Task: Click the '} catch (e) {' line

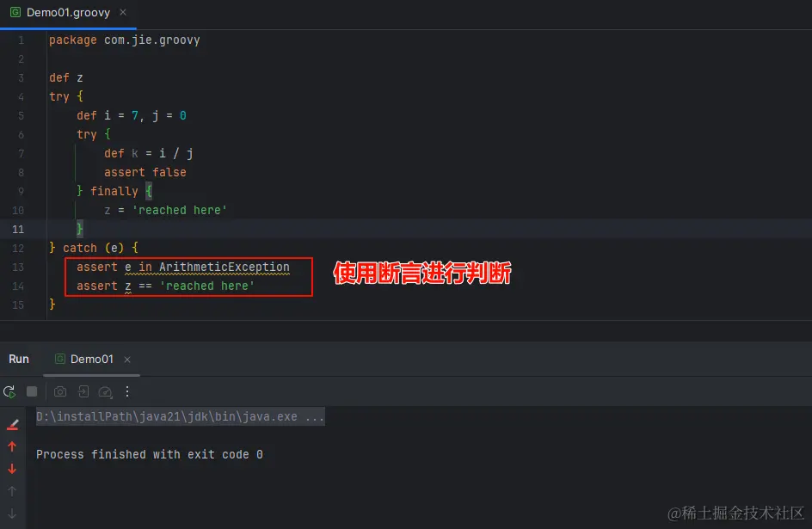Action: (x=94, y=248)
